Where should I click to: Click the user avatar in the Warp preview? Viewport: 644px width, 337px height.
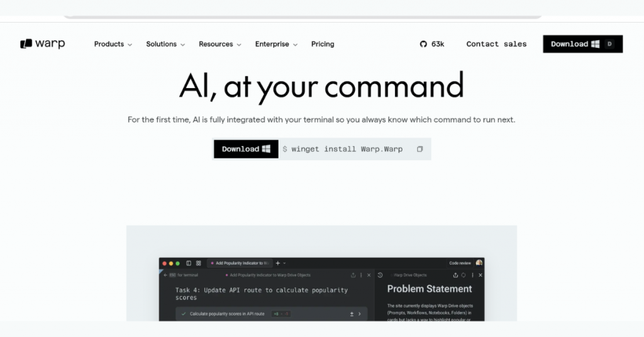point(479,263)
